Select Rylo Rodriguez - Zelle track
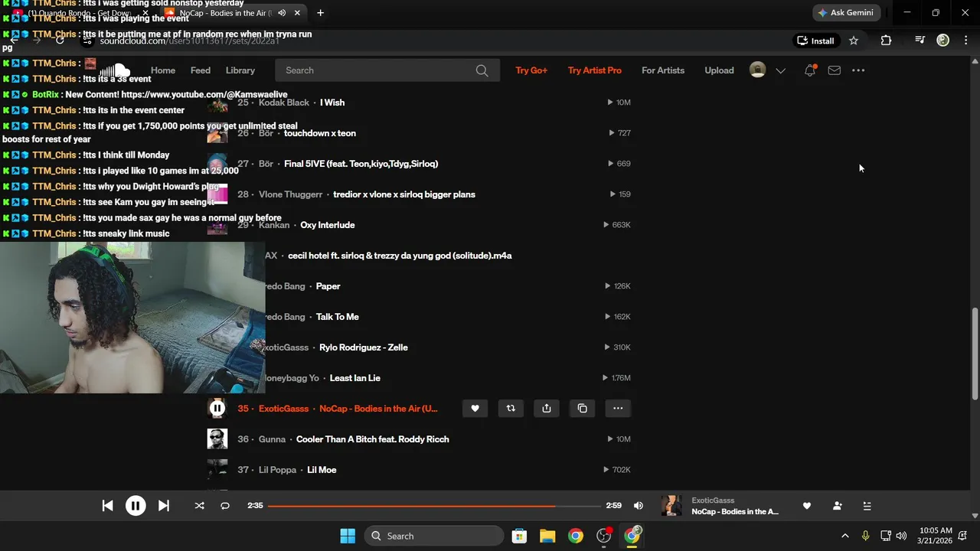Viewport: 980px width, 551px height. point(364,347)
